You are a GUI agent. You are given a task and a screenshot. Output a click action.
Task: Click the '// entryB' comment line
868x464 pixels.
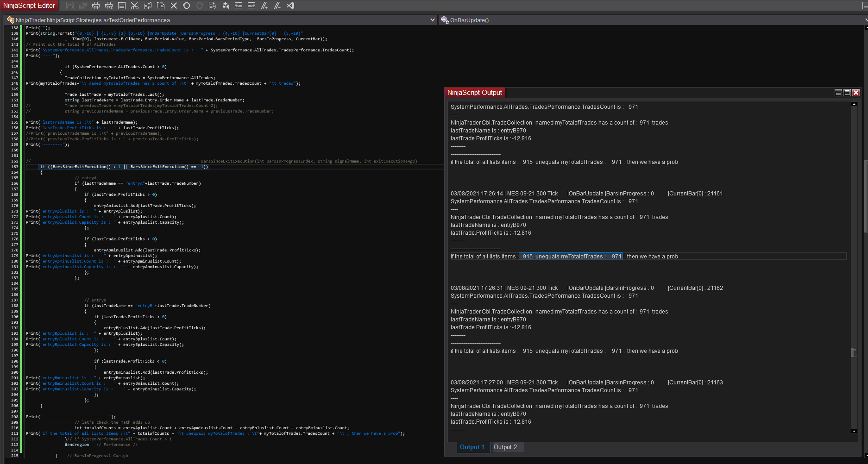pos(95,300)
